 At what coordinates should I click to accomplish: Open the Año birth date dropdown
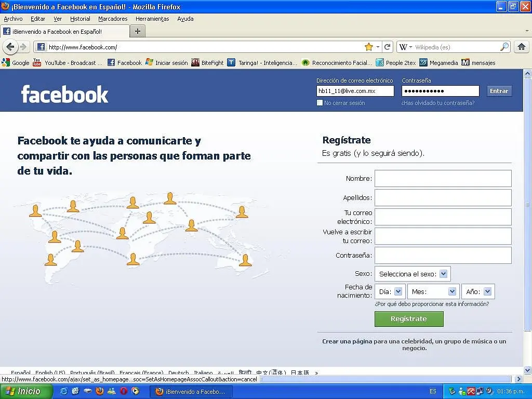[x=478, y=291]
